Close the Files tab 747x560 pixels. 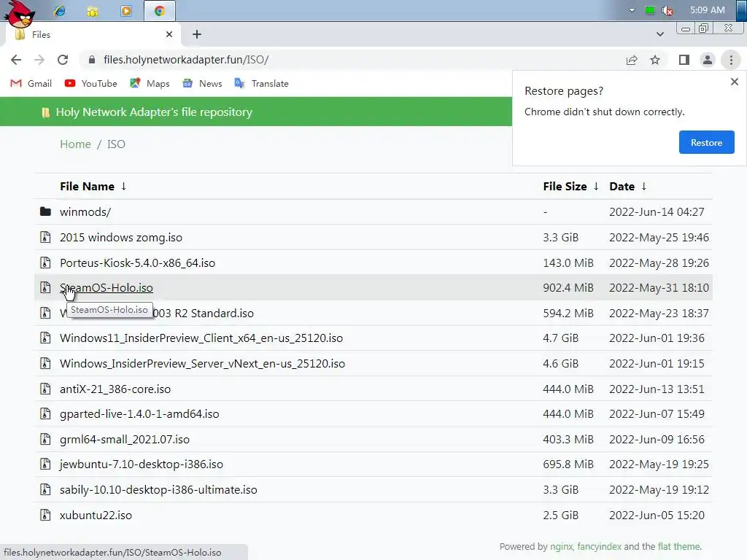(169, 34)
